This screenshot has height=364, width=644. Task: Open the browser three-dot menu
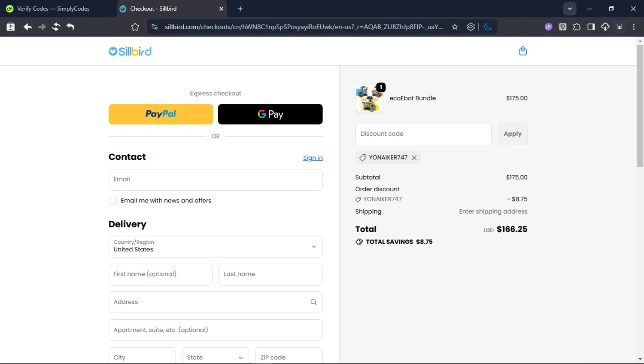(x=634, y=27)
